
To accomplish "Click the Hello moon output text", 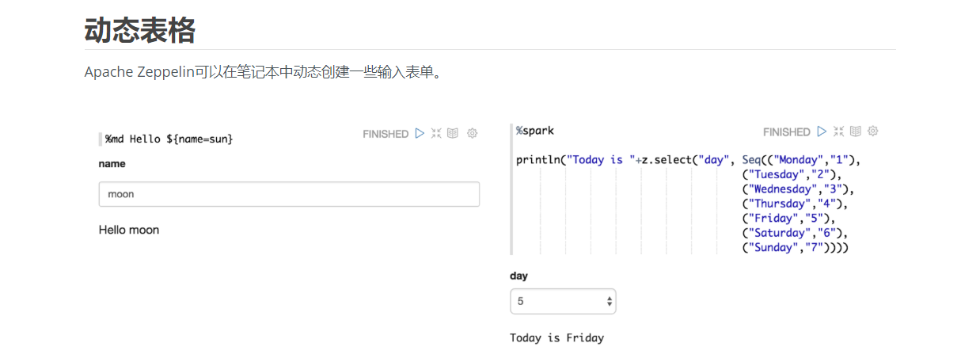I will pyautogui.click(x=129, y=230).
